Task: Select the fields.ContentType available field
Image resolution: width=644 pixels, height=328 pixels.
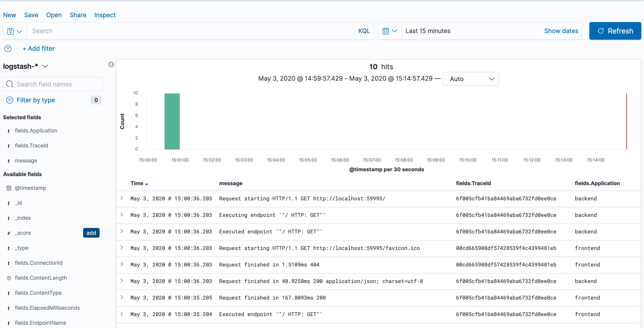Action: pyautogui.click(x=38, y=293)
